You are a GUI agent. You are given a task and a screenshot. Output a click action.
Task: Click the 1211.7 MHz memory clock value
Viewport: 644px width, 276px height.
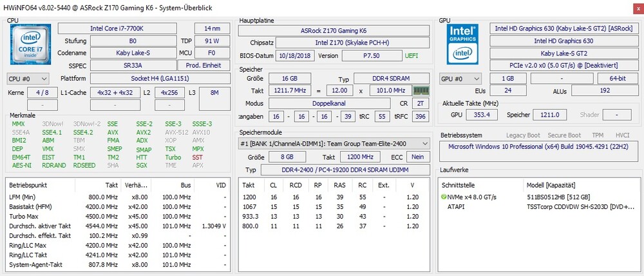pyautogui.click(x=290, y=90)
